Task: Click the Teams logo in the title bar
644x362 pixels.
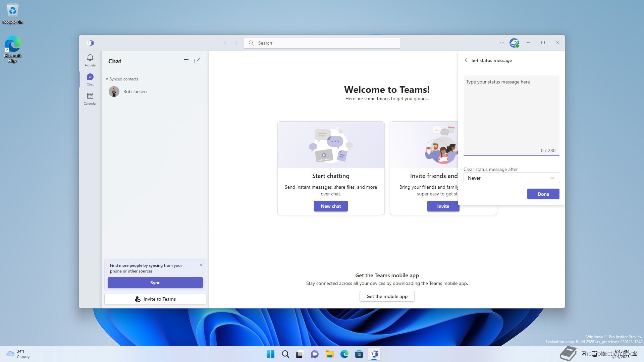Action: (x=91, y=43)
